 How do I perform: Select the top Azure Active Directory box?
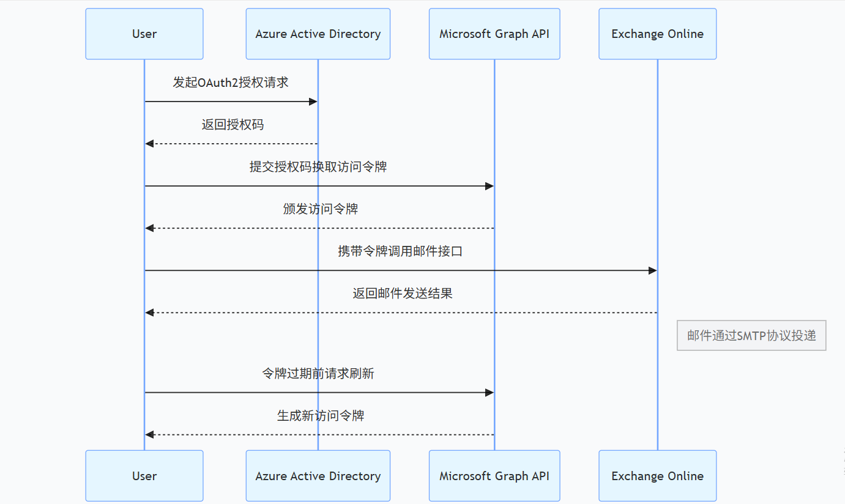point(318,34)
